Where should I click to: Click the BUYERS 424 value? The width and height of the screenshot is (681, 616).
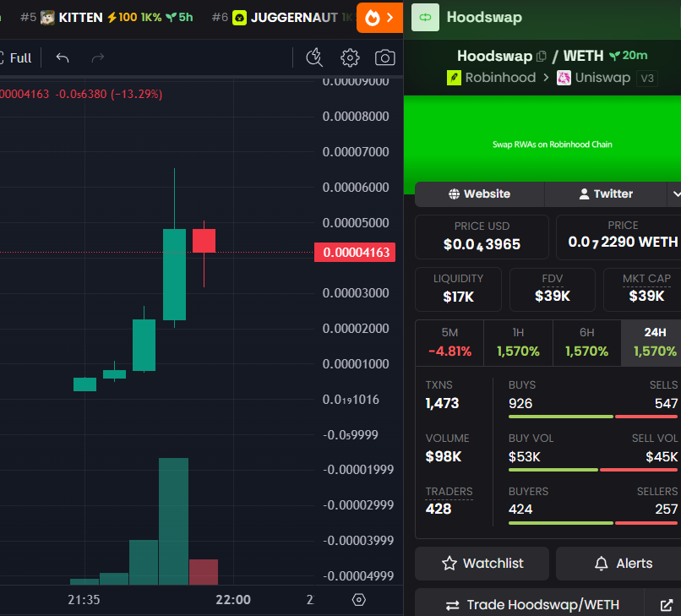(520, 510)
